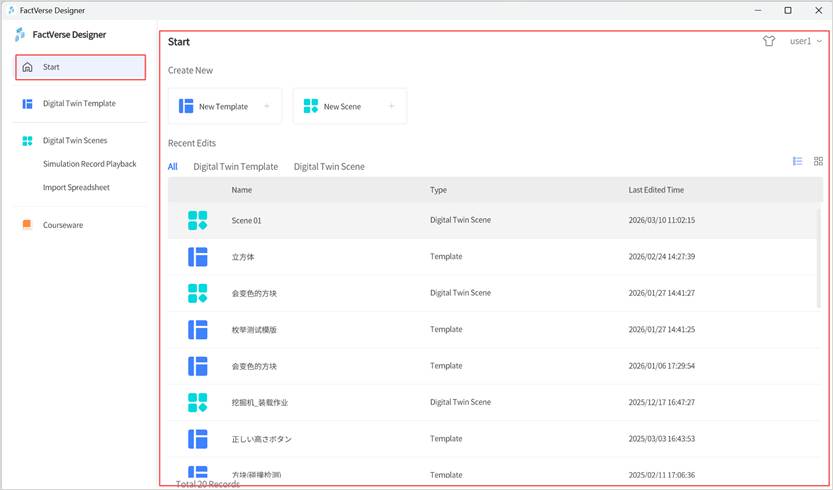833x490 pixels.
Task: Click the 立方体 template icon
Action: click(x=198, y=256)
